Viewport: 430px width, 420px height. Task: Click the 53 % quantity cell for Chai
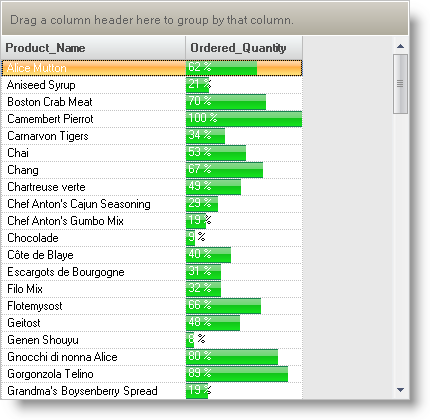(244, 153)
